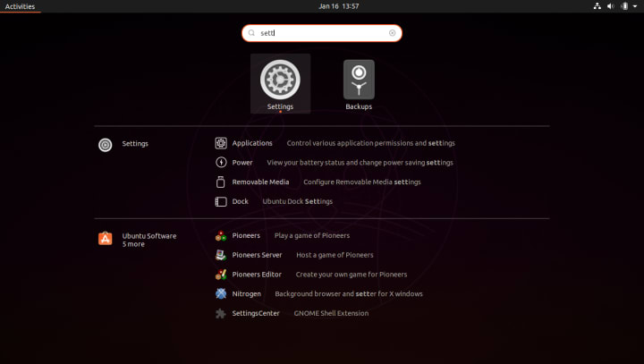
Task: Select the Nitrogen result label
Action: point(247,293)
